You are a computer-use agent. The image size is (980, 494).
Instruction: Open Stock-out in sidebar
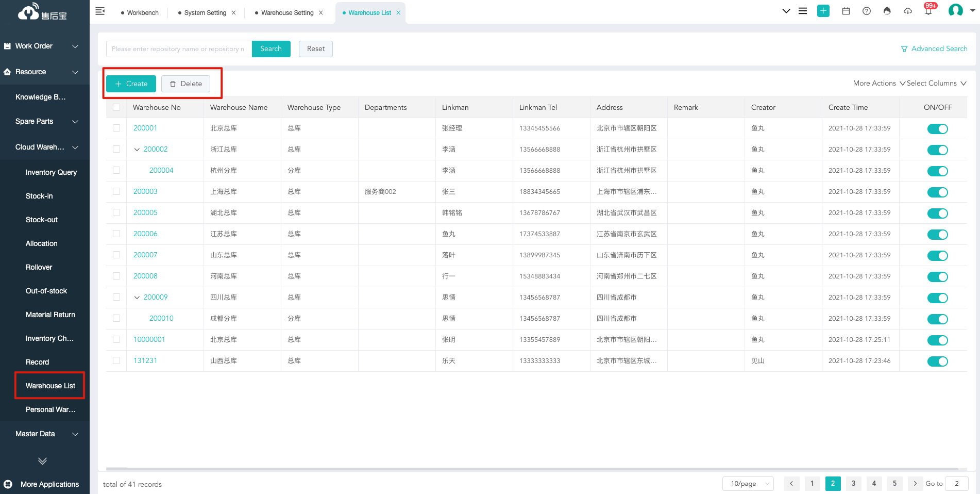(42, 220)
